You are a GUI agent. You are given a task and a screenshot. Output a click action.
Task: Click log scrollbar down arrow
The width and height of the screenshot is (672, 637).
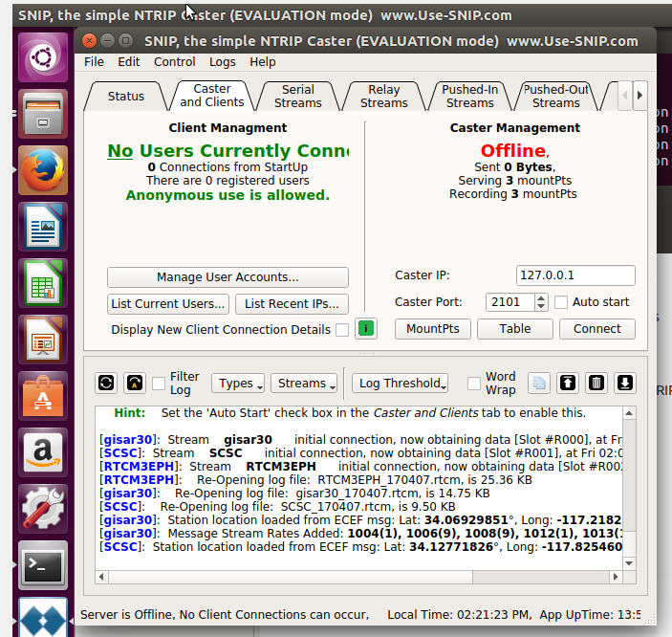(629, 563)
